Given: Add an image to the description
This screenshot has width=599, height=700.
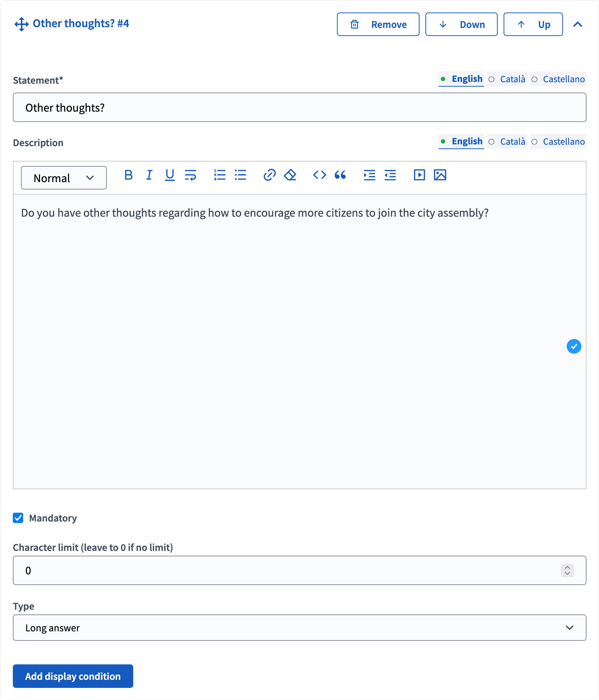Looking at the screenshot, I should 440,175.
